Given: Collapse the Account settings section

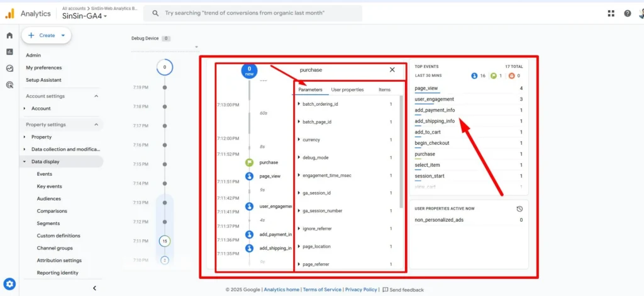Looking at the screenshot, I should point(96,96).
